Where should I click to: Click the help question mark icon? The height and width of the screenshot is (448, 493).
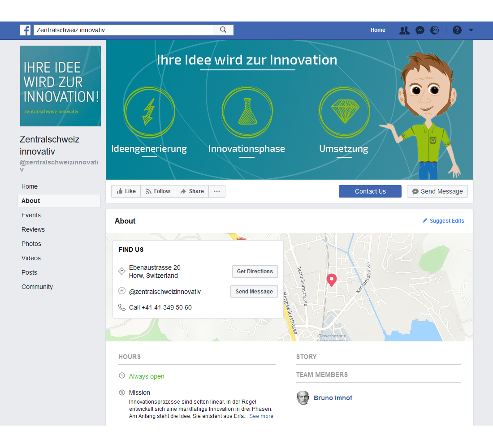457,30
